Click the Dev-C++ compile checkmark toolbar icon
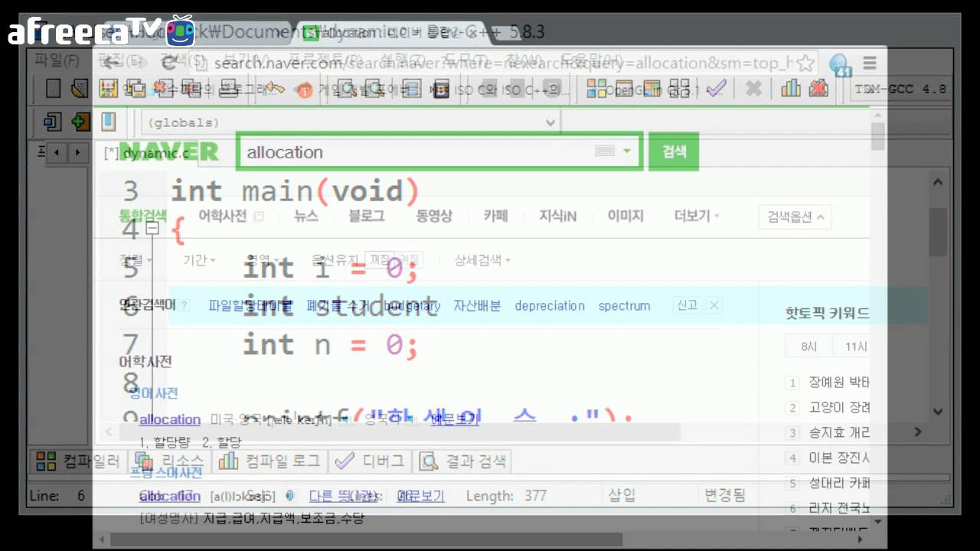Screen dimensions: 980x551 click(716, 88)
